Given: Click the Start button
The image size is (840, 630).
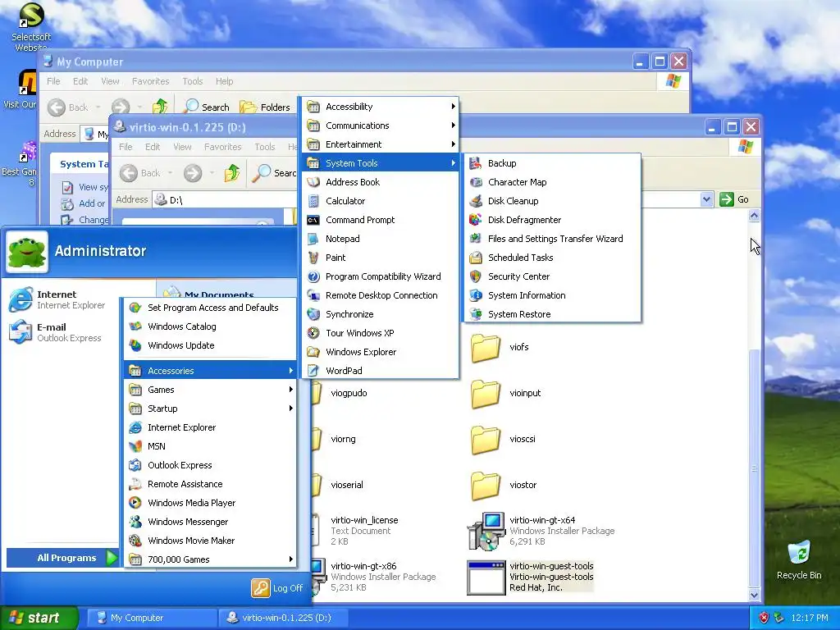Looking at the screenshot, I should pos(39,618).
